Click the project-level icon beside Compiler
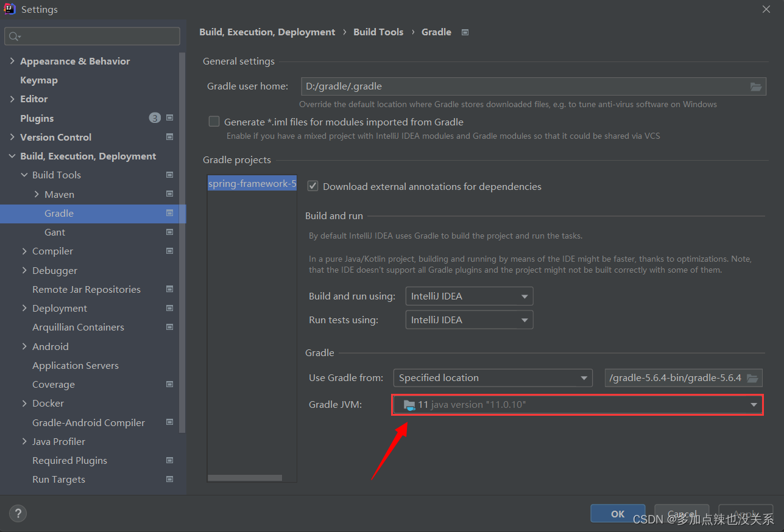Viewport: 784px width, 532px height. pos(170,251)
